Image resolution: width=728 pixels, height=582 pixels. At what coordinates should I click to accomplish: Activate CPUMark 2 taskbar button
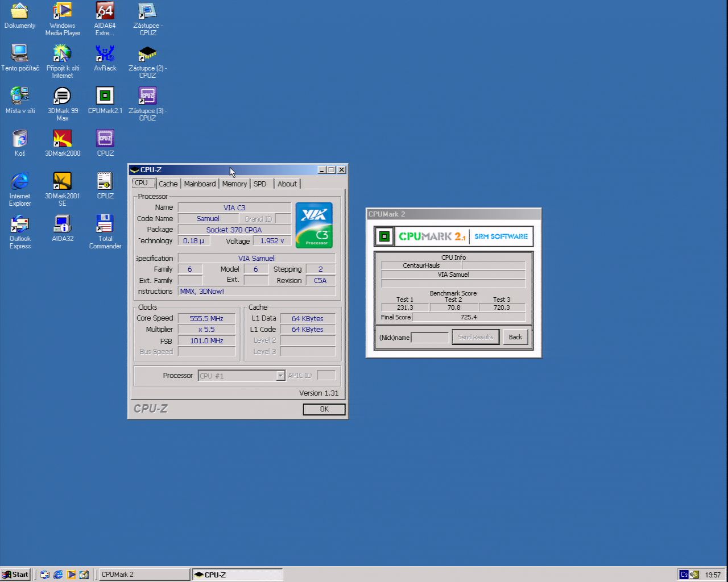[x=144, y=575]
